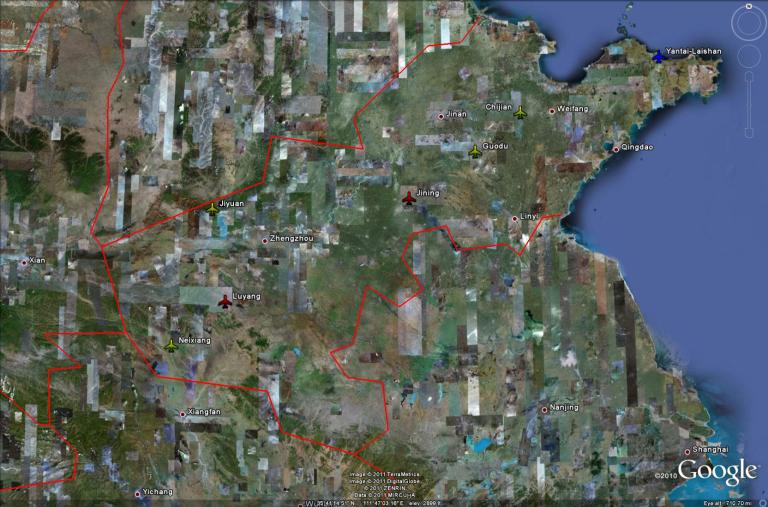Viewport: 768px width, 507px height.
Task: Click the Weifang city placemark dot
Action: pyautogui.click(x=551, y=110)
